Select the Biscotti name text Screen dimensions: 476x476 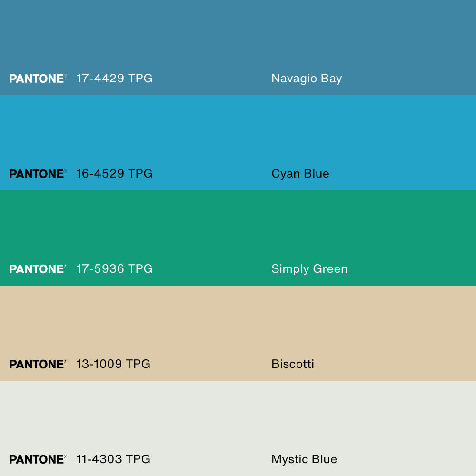[293, 364]
